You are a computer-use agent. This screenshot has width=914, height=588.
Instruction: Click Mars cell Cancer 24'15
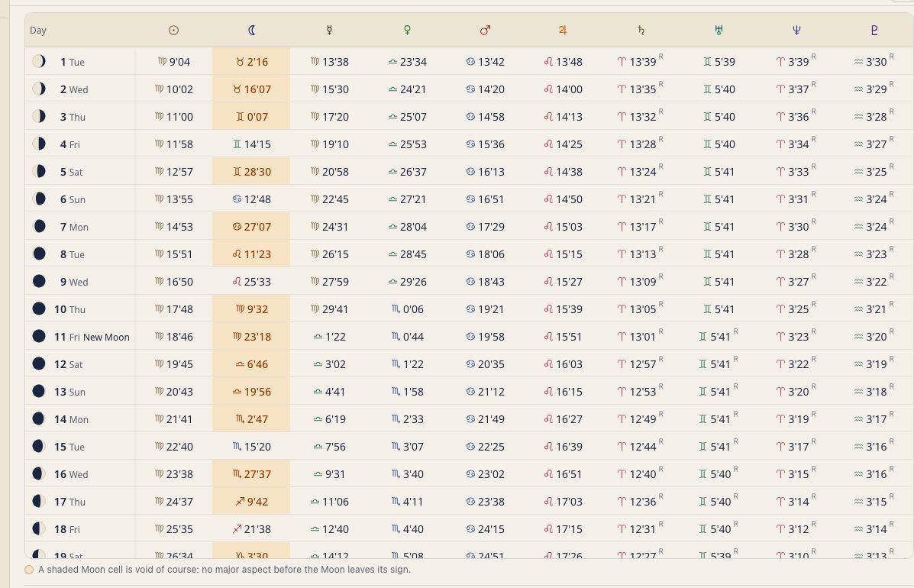pyautogui.click(x=485, y=529)
